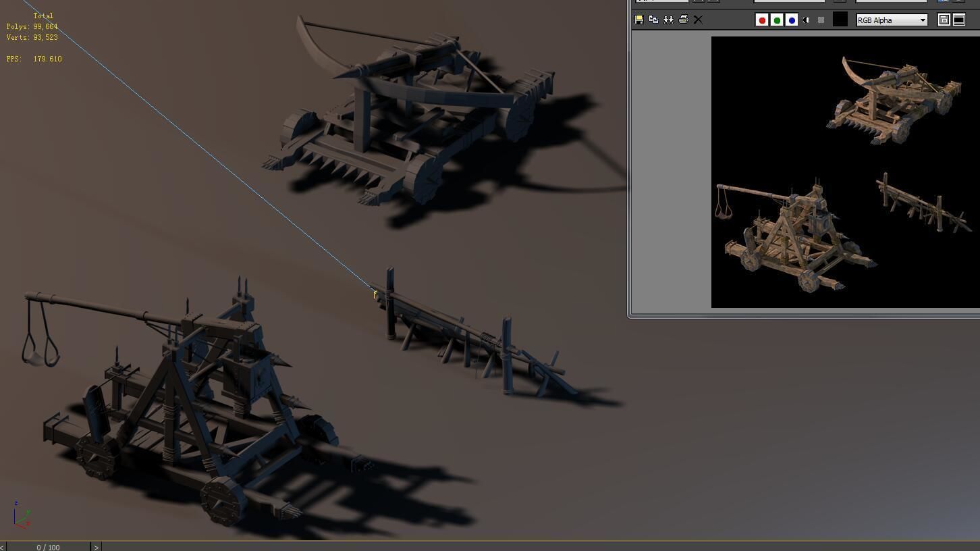980x551 pixels.
Task: Save the rendered image with the disk icon
Action: (x=638, y=20)
